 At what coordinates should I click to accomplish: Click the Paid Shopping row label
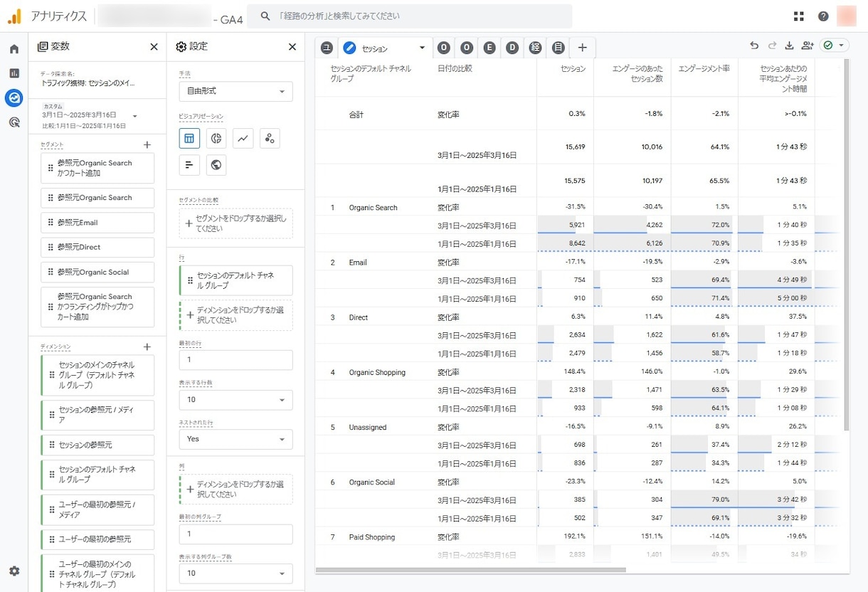(x=372, y=537)
